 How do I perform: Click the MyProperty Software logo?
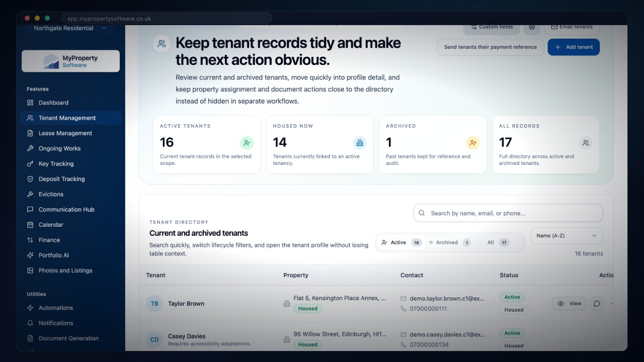70,61
